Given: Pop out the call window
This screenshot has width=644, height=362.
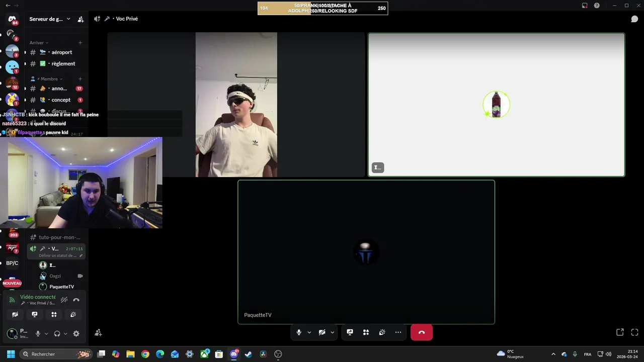Looking at the screenshot, I should 620,332.
